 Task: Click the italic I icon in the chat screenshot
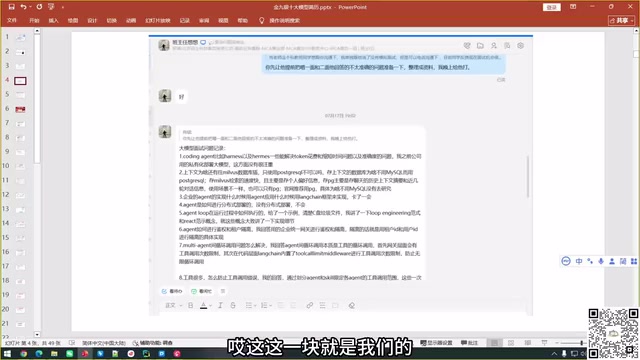pos(220,305)
